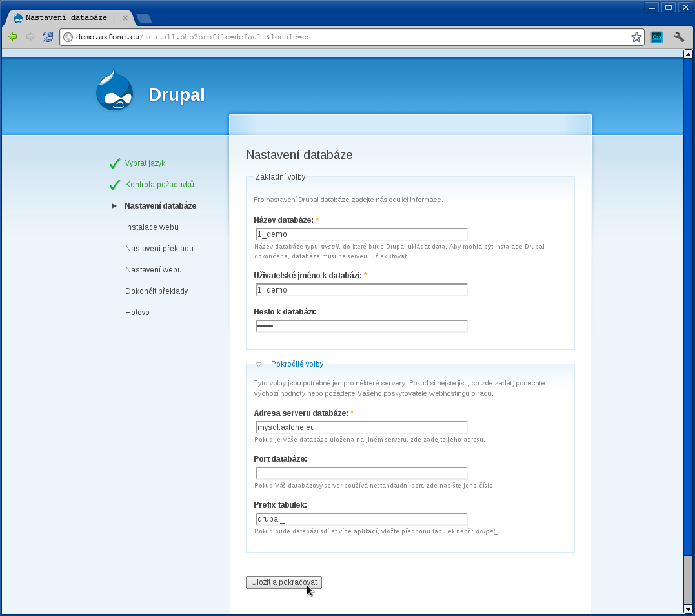
Task: Click the Drupal drop logo
Action: point(114,92)
